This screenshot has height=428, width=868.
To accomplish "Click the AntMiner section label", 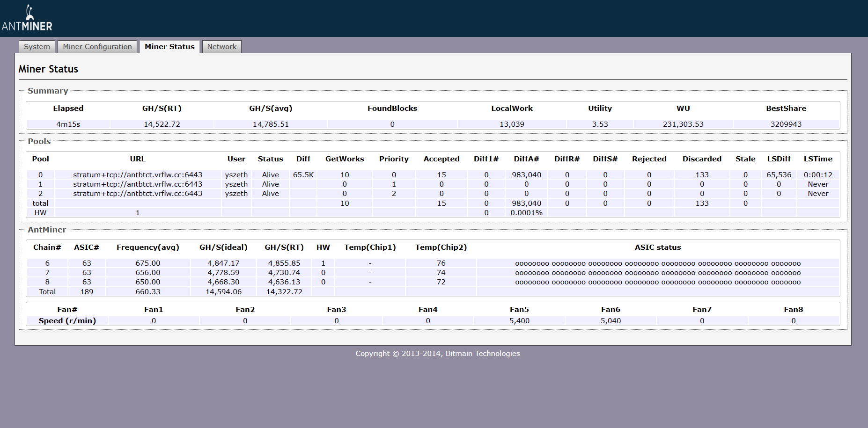I will click(x=47, y=230).
